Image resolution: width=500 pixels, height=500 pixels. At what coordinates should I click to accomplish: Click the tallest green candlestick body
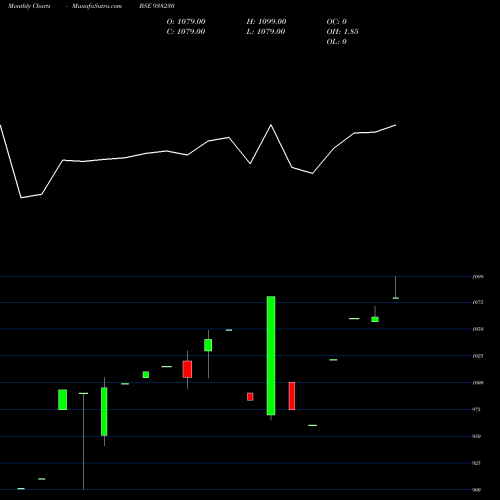coord(271,355)
